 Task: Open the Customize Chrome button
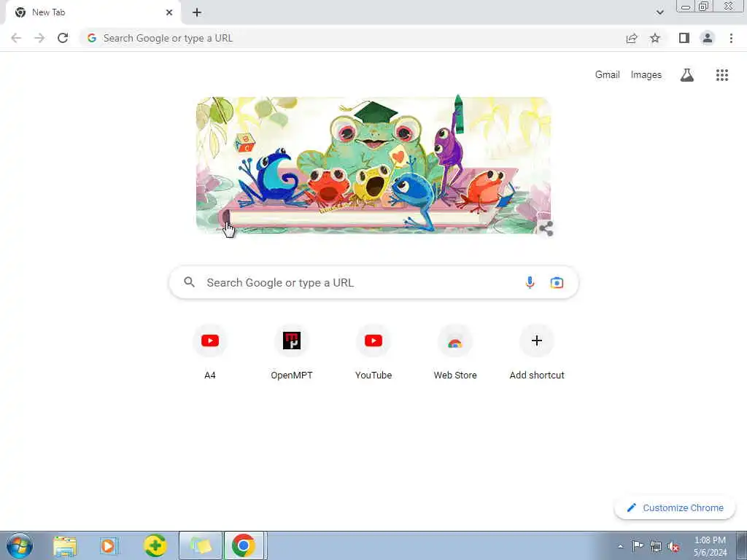[675, 507]
